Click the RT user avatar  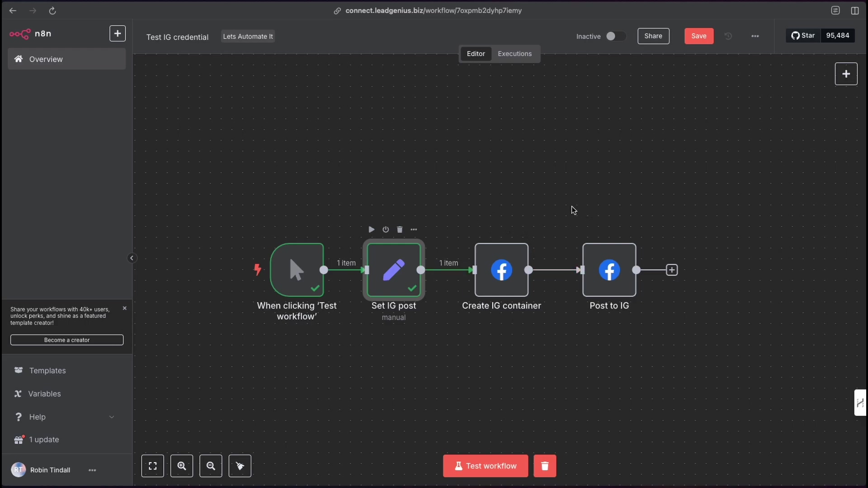[x=19, y=470]
